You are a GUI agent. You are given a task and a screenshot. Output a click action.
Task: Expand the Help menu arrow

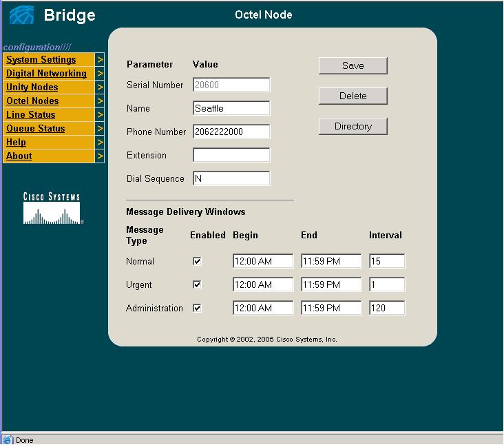pyautogui.click(x=100, y=143)
